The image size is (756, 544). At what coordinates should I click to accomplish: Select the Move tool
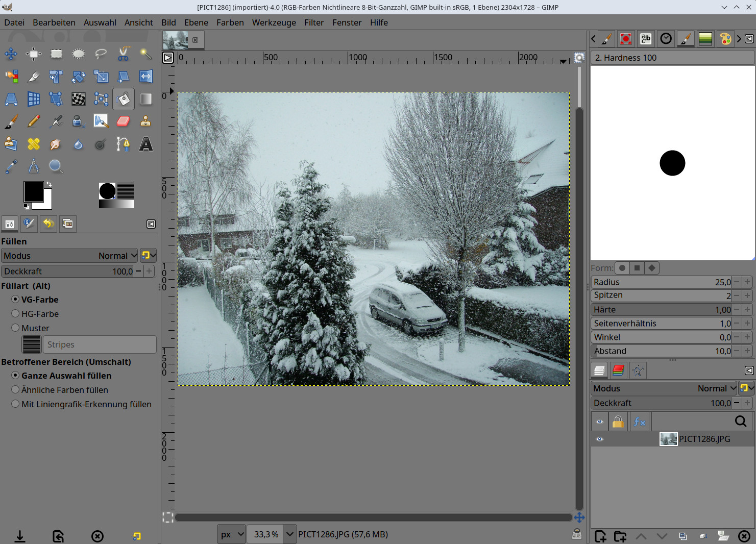pyautogui.click(x=11, y=54)
